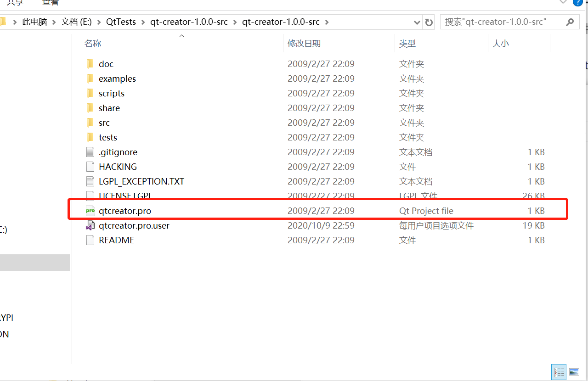Navigate to 此电脑 in the breadcrumb
This screenshot has width=588, height=381.
(34, 22)
